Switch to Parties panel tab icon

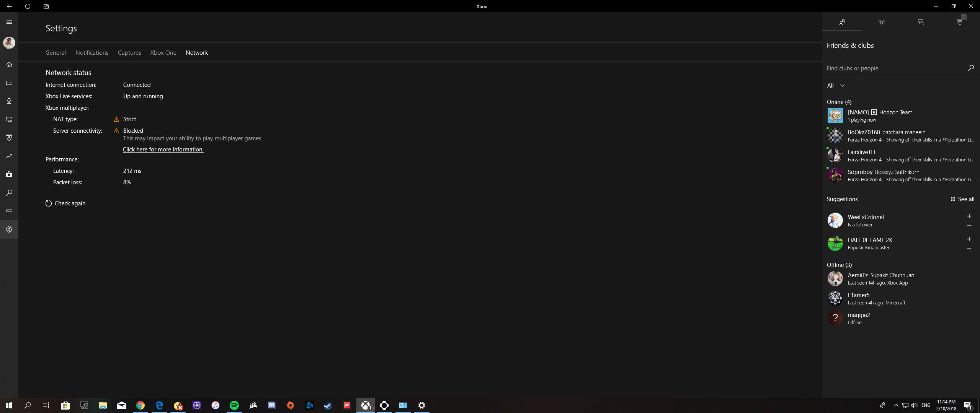click(x=881, y=22)
